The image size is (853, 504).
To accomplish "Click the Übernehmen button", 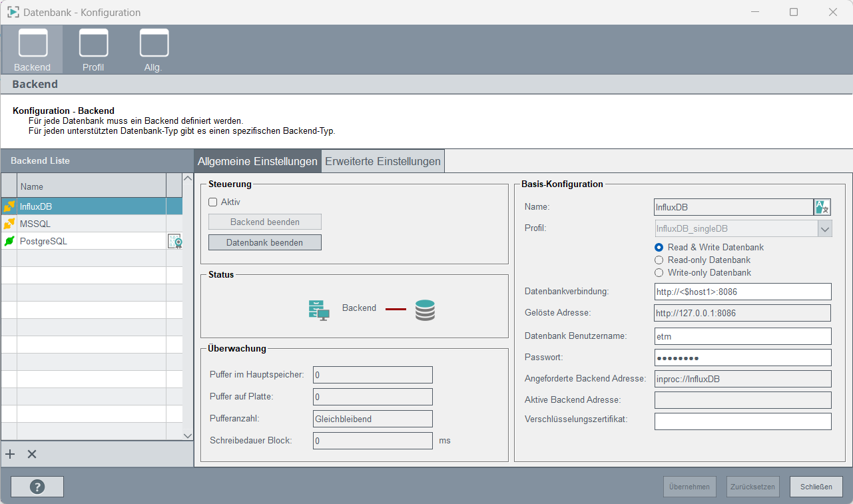I will [690, 487].
